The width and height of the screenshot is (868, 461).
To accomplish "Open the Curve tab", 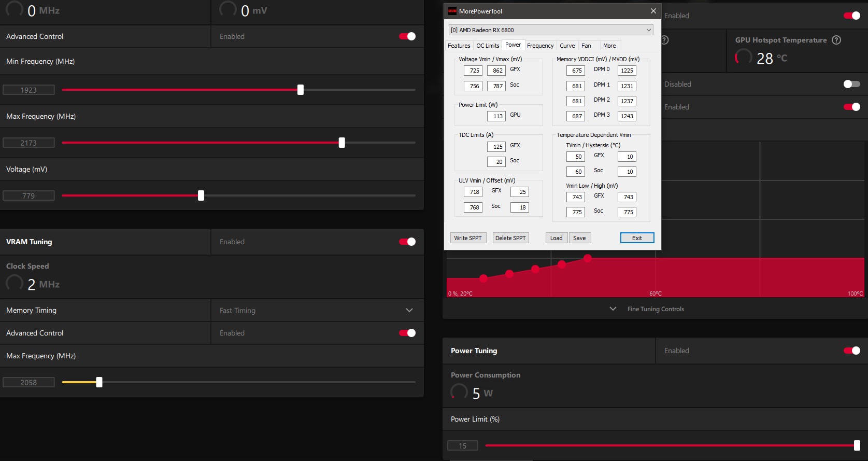I will coord(567,46).
